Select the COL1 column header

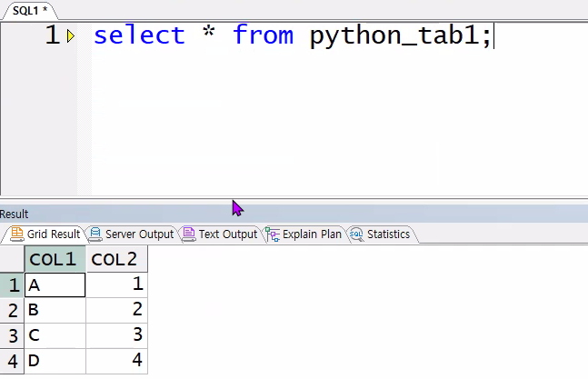[55, 259]
